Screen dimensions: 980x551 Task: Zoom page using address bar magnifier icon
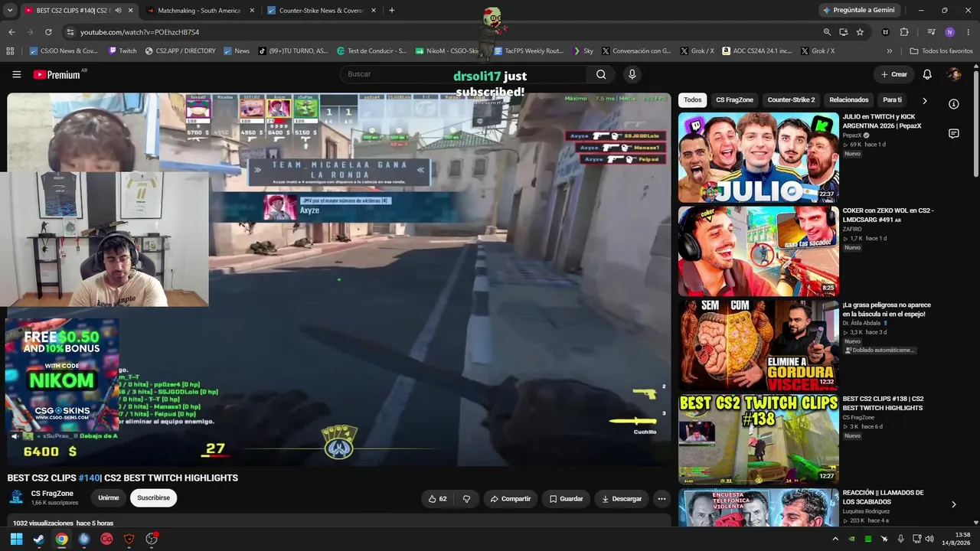tap(827, 32)
